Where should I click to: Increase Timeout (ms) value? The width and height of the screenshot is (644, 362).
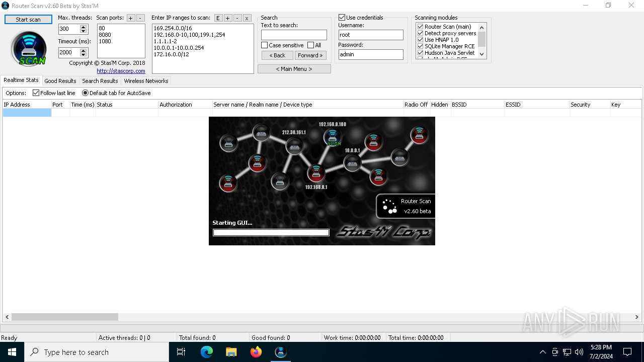pyautogui.click(x=84, y=50)
